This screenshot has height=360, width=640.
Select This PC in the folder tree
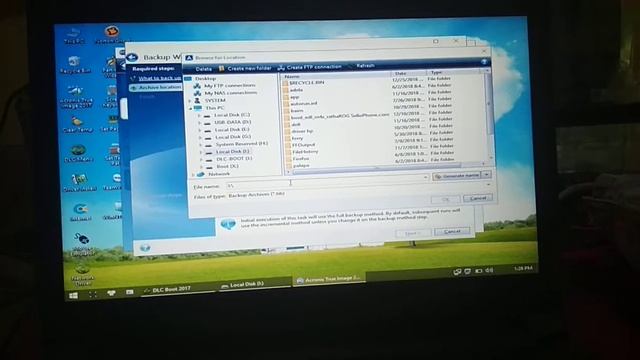pyautogui.click(x=214, y=108)
